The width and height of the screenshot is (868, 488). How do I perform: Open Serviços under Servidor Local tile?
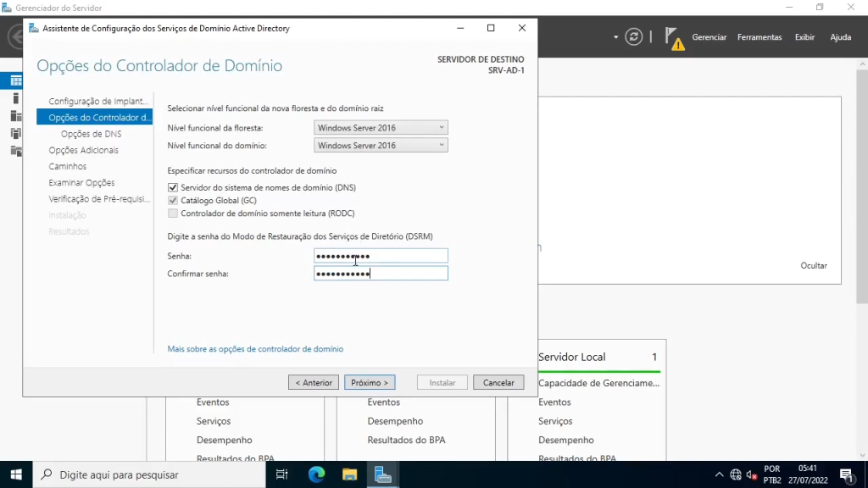pyautogui.click(x=555, y=421)
